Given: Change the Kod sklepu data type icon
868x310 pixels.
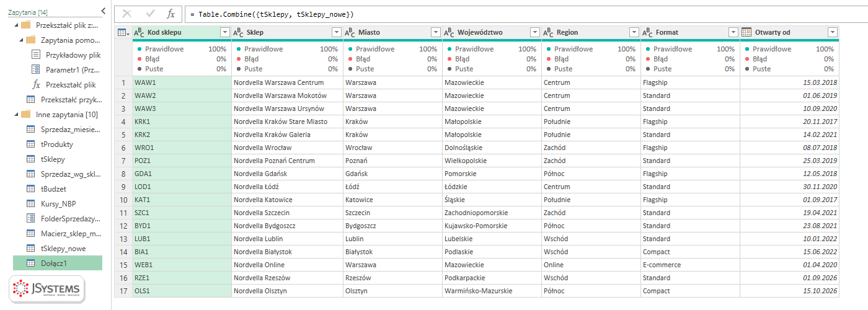Looking at the screenshot, I should click(139, 32).
